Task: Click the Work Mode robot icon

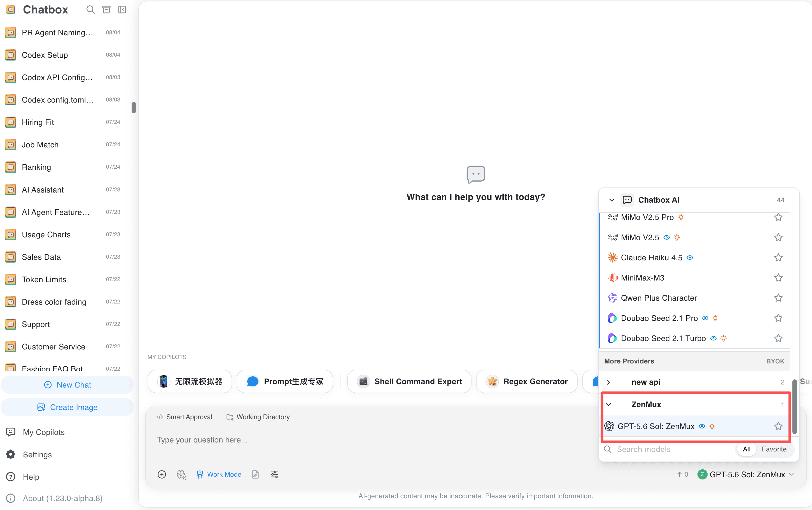Action: point(200,474)
